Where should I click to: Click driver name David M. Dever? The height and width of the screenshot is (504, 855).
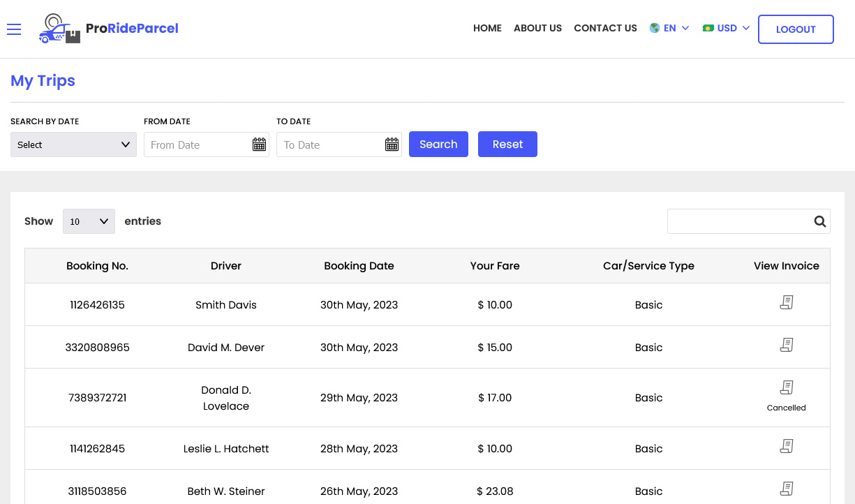(226, 348)
